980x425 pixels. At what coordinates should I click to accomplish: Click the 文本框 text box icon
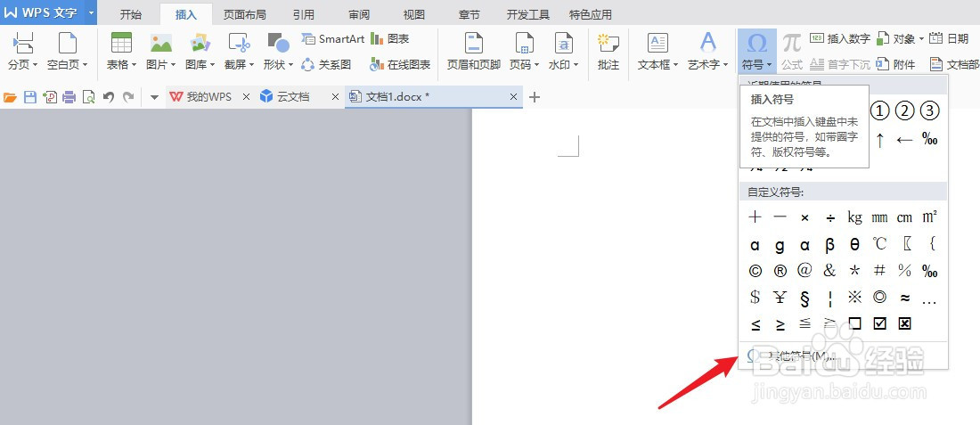point(657,43)
